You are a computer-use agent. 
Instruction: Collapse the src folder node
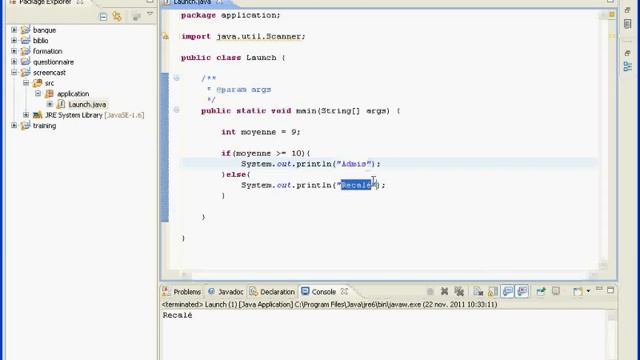tap(26, 83)
